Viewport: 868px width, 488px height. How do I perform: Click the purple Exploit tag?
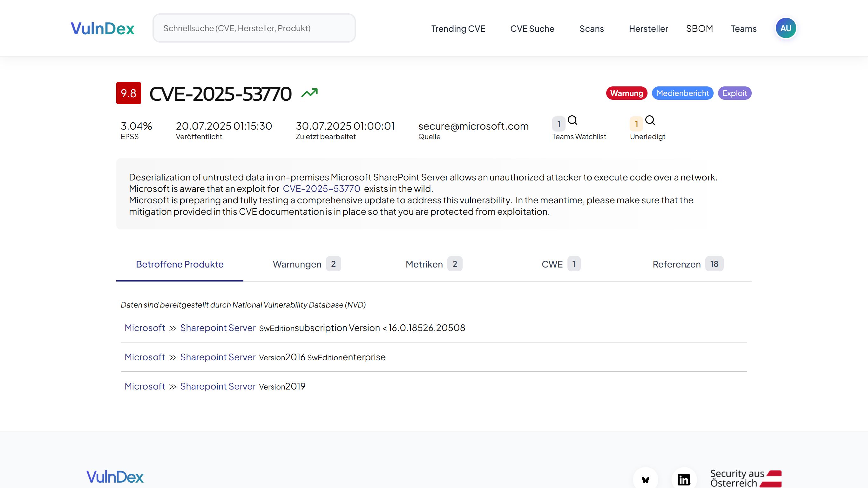click(734, 93)
